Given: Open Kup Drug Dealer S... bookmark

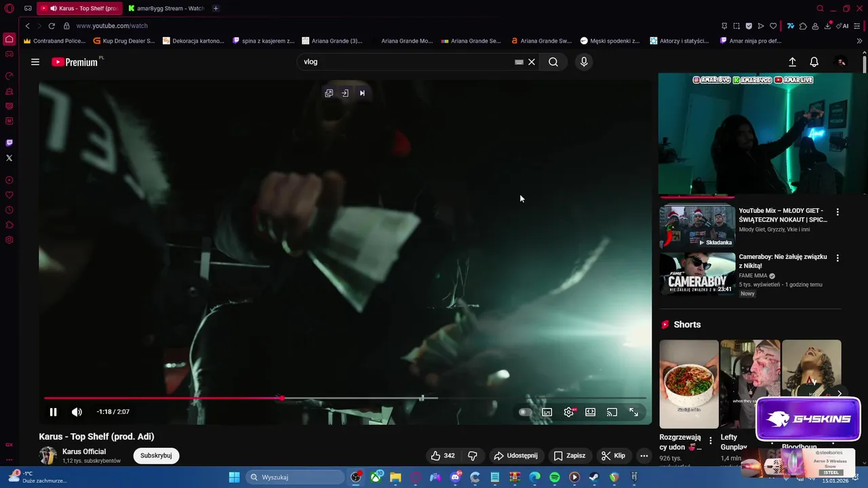Looking at the screenshot, I should tap(124, 41).
